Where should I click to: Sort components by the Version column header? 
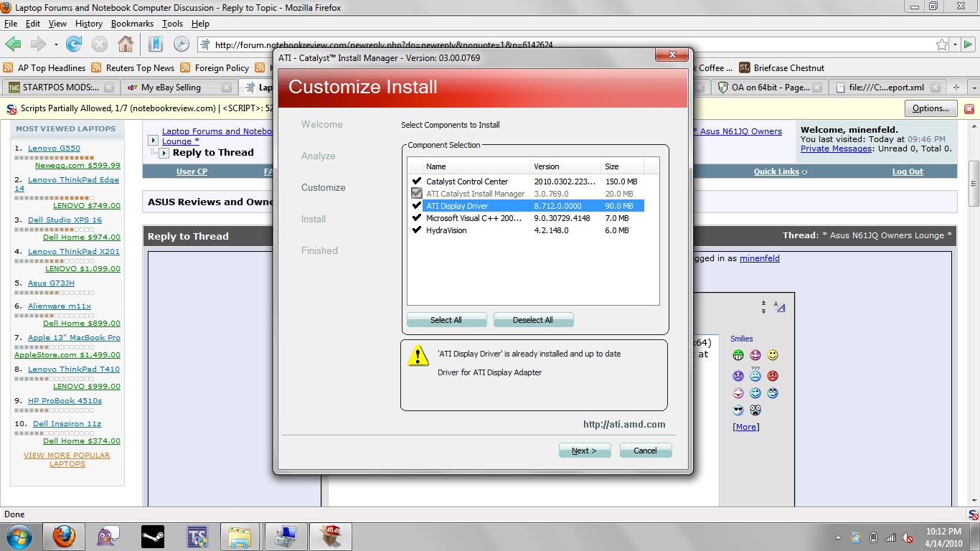point(565,166)
